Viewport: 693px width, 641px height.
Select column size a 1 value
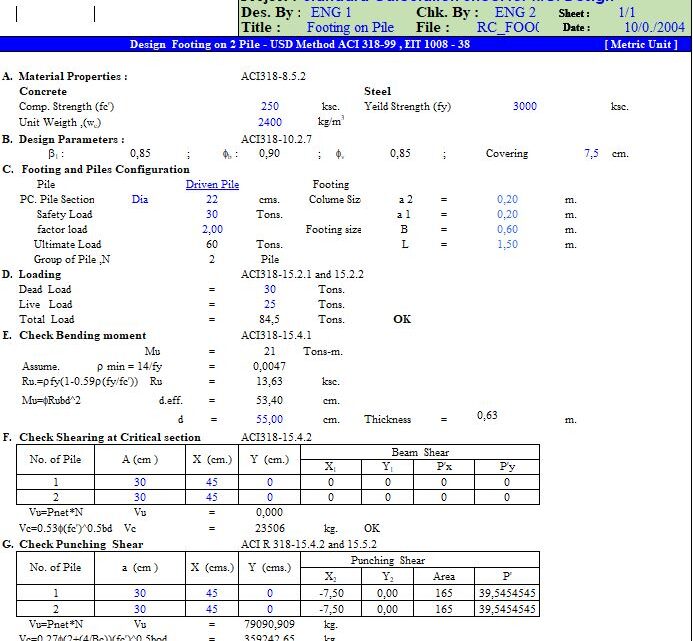point(507,214)
